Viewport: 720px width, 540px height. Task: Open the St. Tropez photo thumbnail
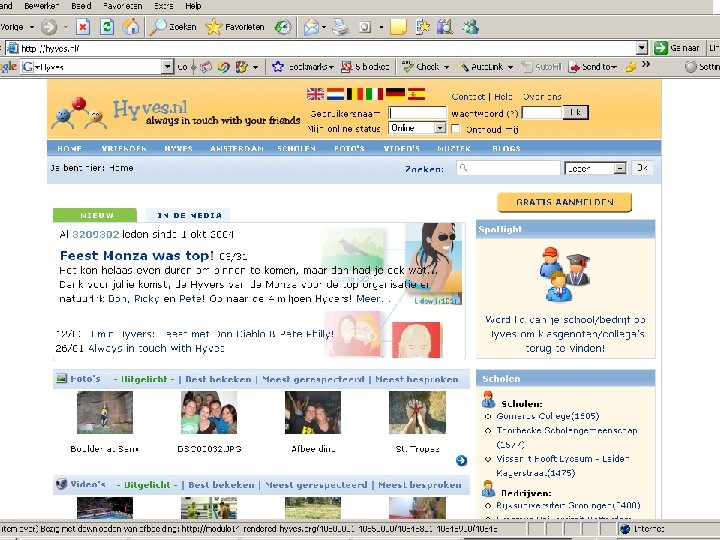[x=417, y=412]
